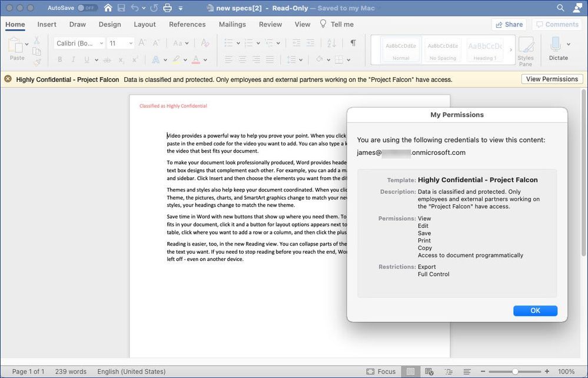The image size is (588, 378).
Task: Expand the bullet list dropdown arrow
Action: [238, 43]
